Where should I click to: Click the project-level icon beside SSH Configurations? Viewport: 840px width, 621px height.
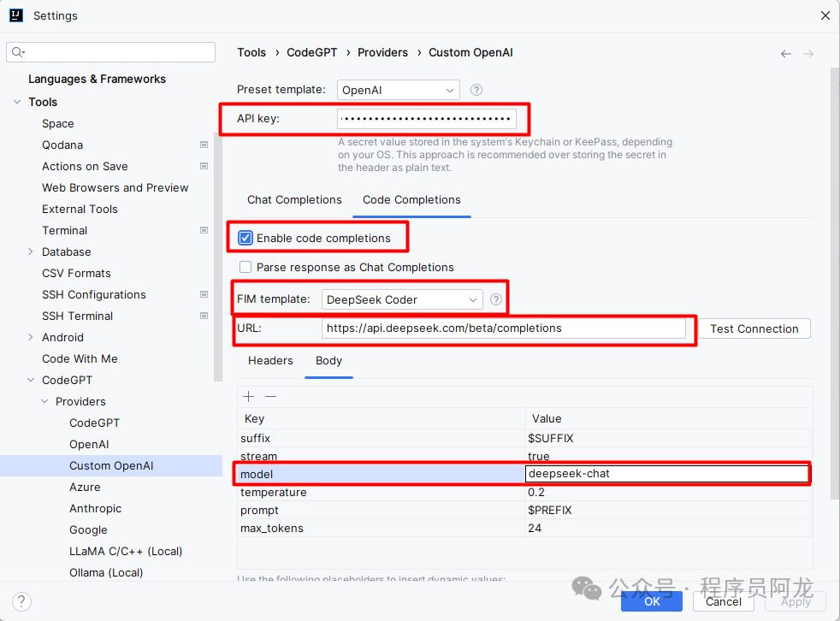click(204, 295)
